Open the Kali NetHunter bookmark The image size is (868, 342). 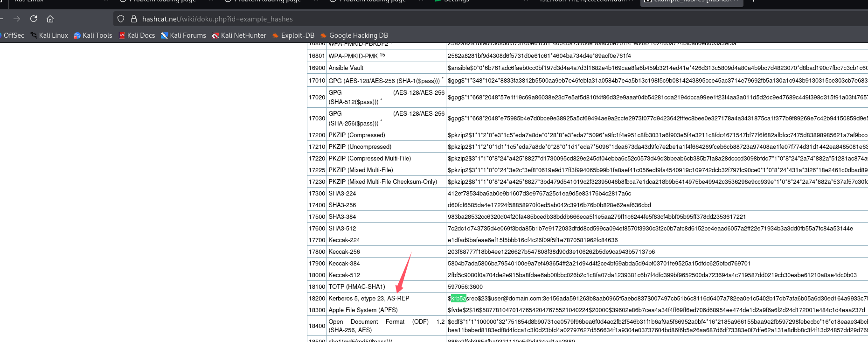pos(239,35)
